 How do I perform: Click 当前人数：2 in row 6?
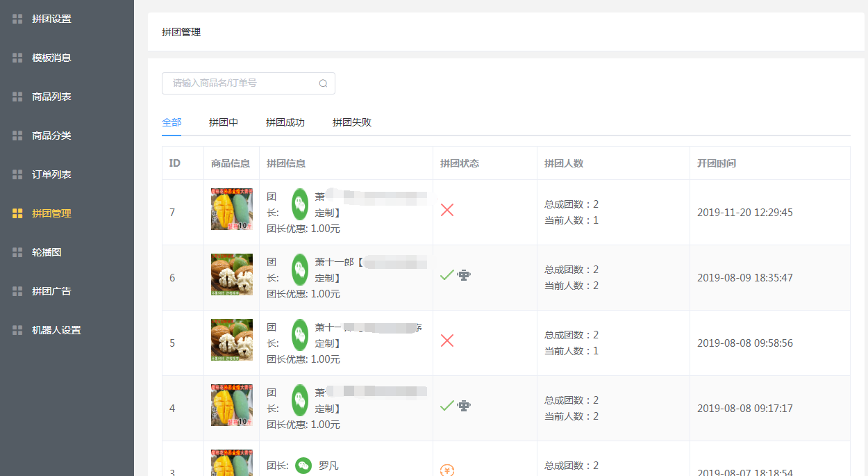571,286
